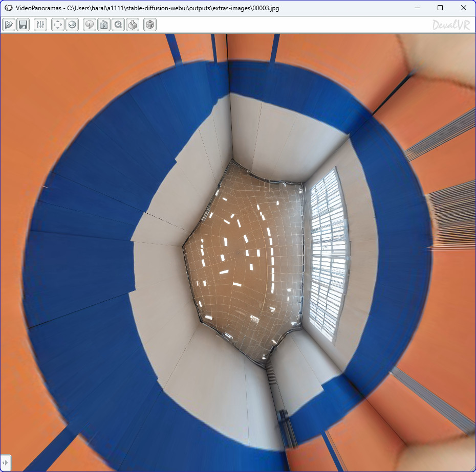Click the QuickTime 'Q' icon
Viewport: 476px width, 472px height.
[x=118, y=25]
